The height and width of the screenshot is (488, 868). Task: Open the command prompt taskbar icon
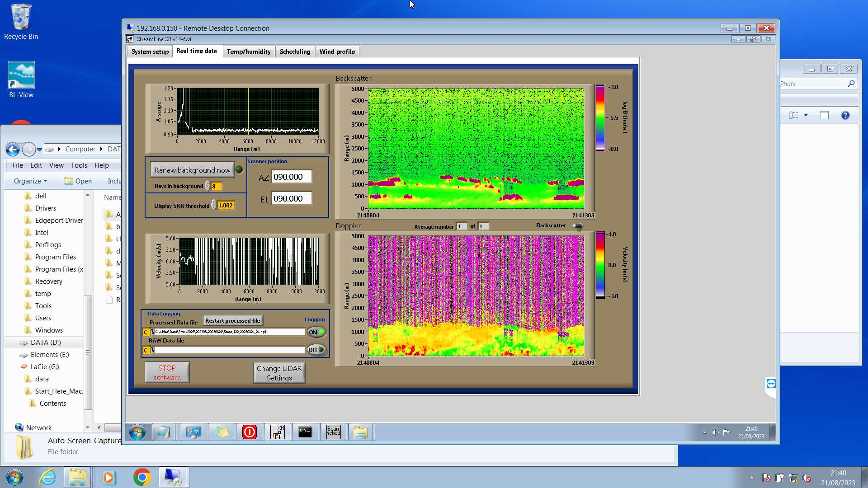coord(305,432)
